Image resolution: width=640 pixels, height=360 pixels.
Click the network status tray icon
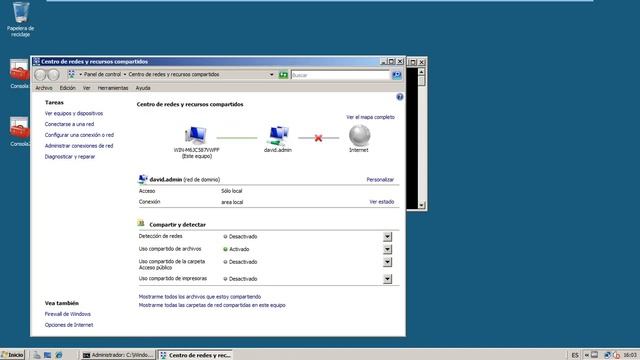coord(607,355)
